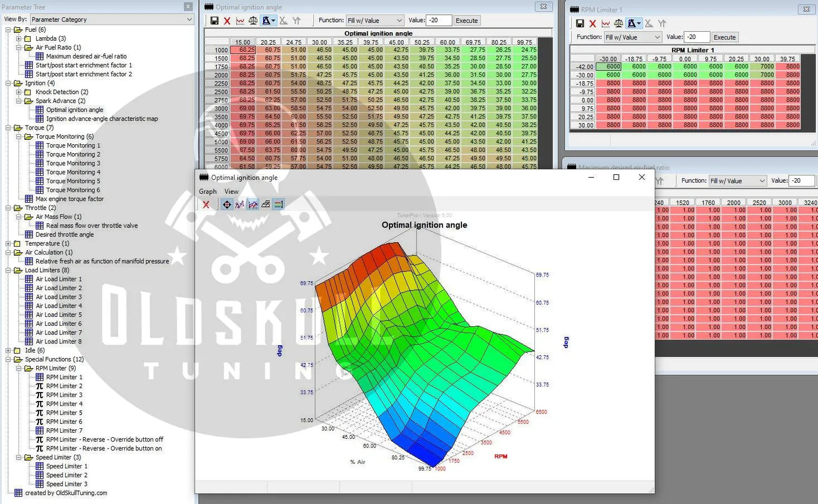Viewport: 818px width, 504px height.
Task: Click the balance scale compare icon in Optimal ignition angle table
Action: (253, 21)
